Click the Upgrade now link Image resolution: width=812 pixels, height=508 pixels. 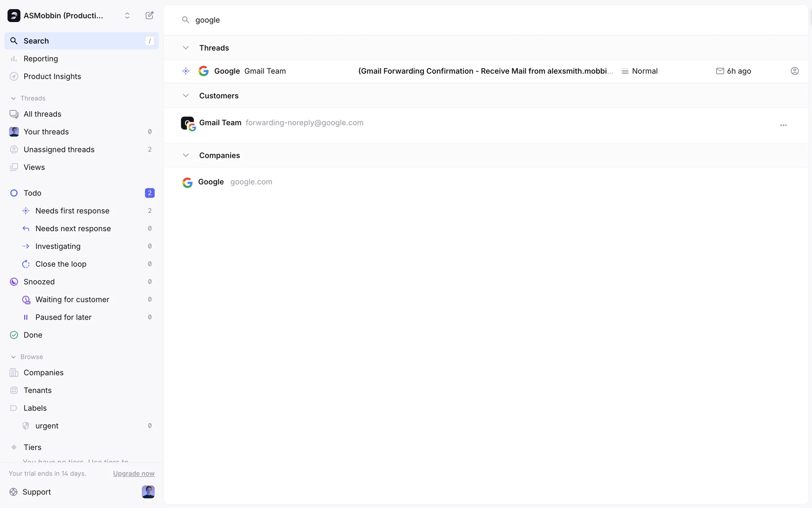134,474
